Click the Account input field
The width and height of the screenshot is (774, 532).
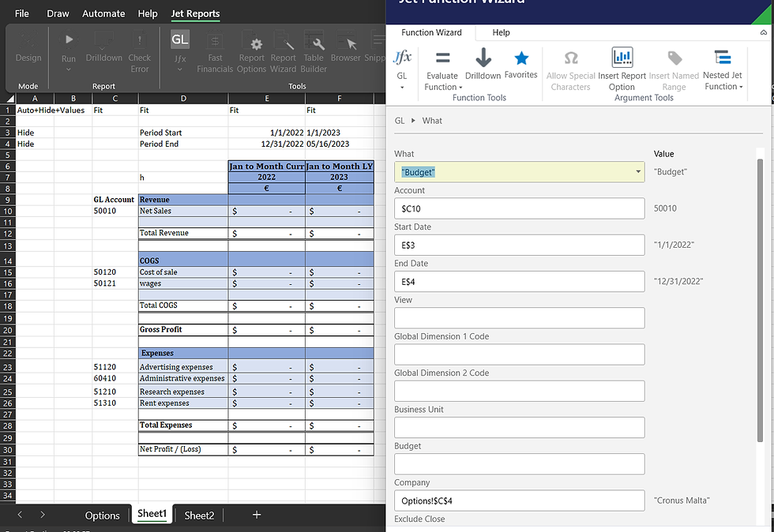point(520,208)
